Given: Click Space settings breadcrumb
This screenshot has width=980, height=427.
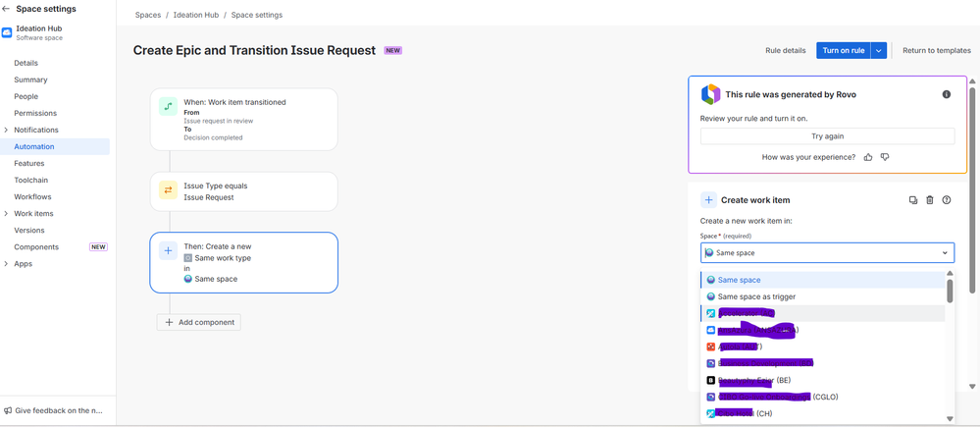Looking at the screenshot, I should [x=257, y=15].
